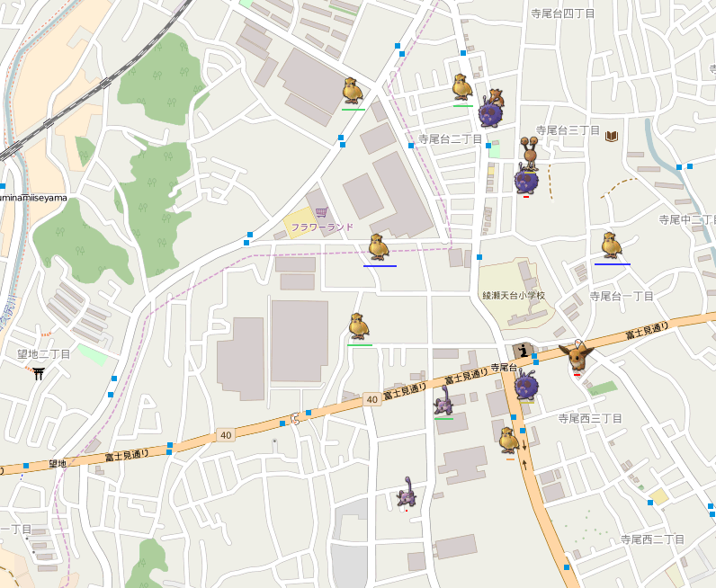Image resolution: width=716 pixels, height=588 pixels.
Task: Select the torii gate shrine icon
Action: [39, 373]
